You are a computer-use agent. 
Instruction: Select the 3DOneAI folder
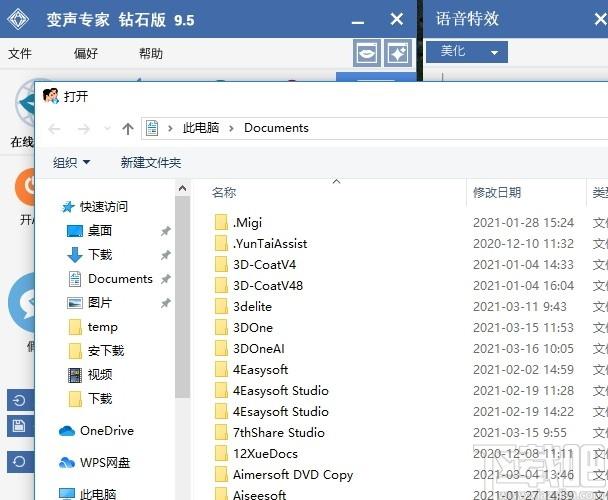[249, 348]
